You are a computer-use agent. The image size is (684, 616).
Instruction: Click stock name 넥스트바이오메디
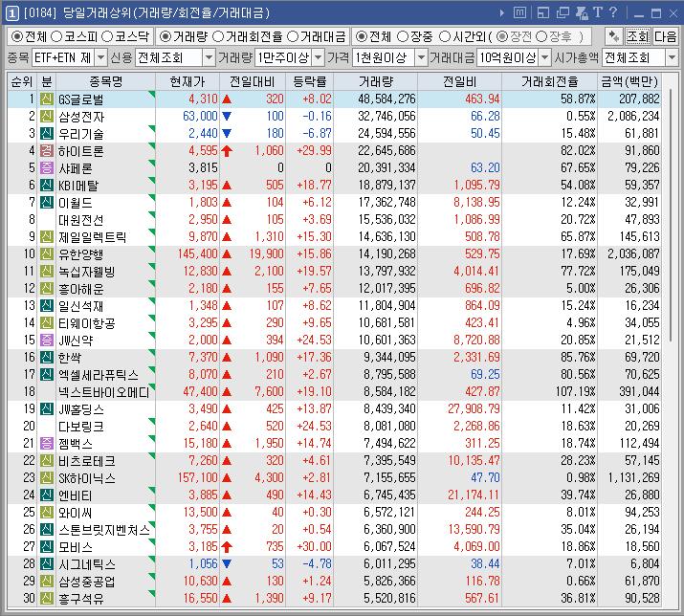pyautogui.click(x=104, y=392)
